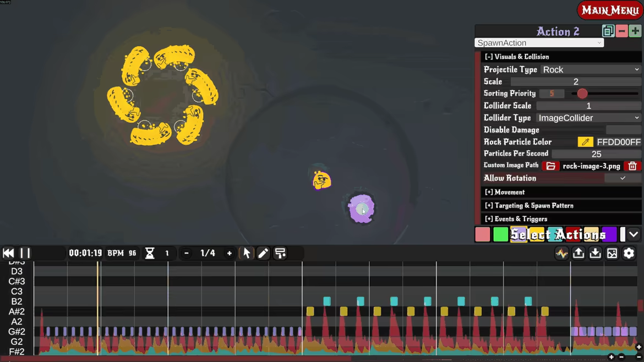Image resolution: width=644 pixels, height=362 pixels.
Task: Click the Sorting Priority value field
Action: pyautogui.click(x=552, y=94)
